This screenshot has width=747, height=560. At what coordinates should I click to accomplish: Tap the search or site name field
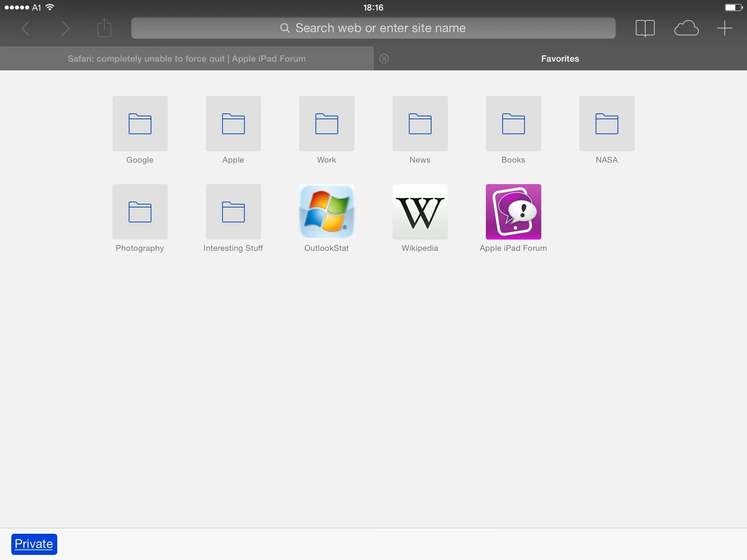pyautogui.click(x=373, y=28)
